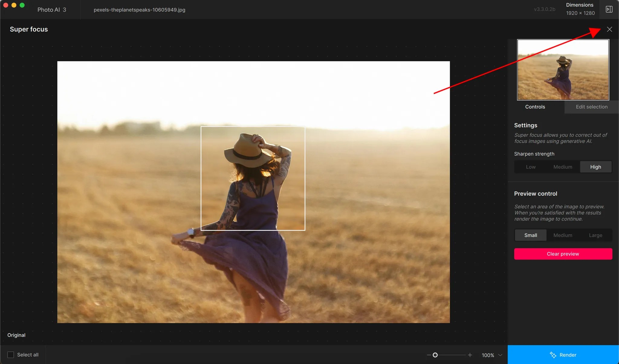Click the Render button

click(x=568, y=355)
